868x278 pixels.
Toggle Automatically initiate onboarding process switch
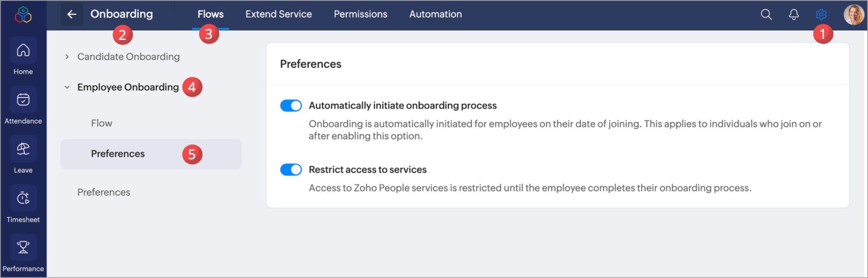click(291, 105)
